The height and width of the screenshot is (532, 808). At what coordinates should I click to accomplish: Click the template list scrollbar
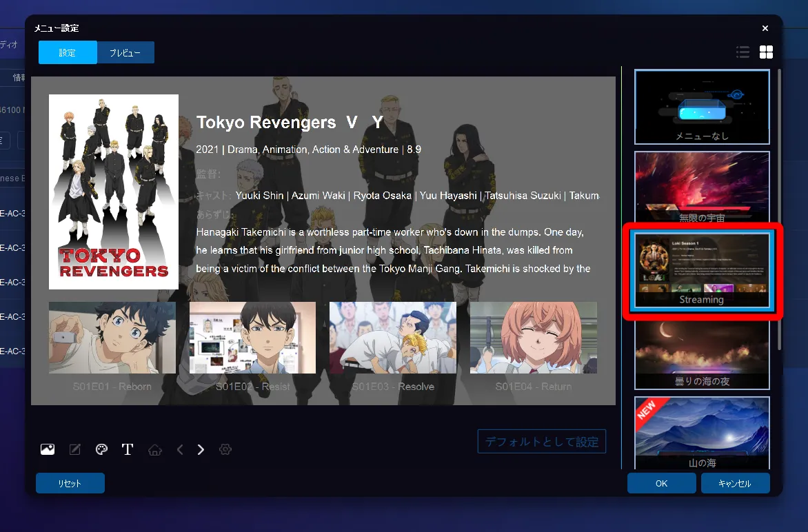pos(779,209)
